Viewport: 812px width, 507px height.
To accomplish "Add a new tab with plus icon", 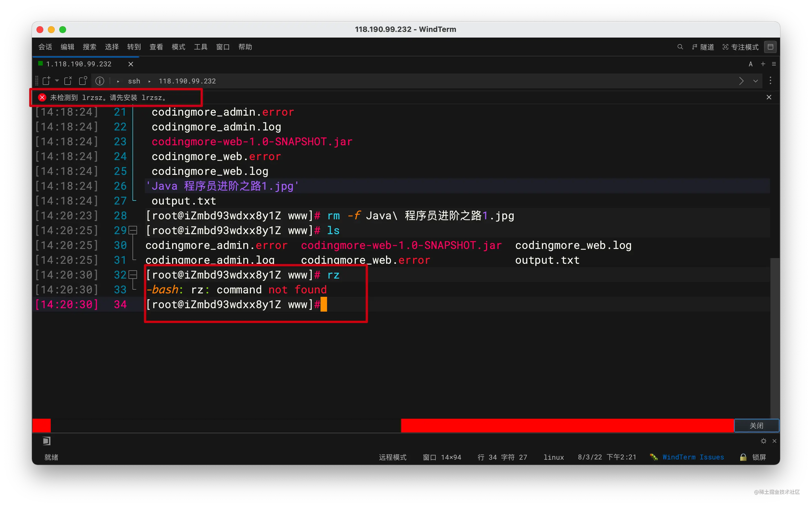I will pyautogui.click(x=763, y=64).
